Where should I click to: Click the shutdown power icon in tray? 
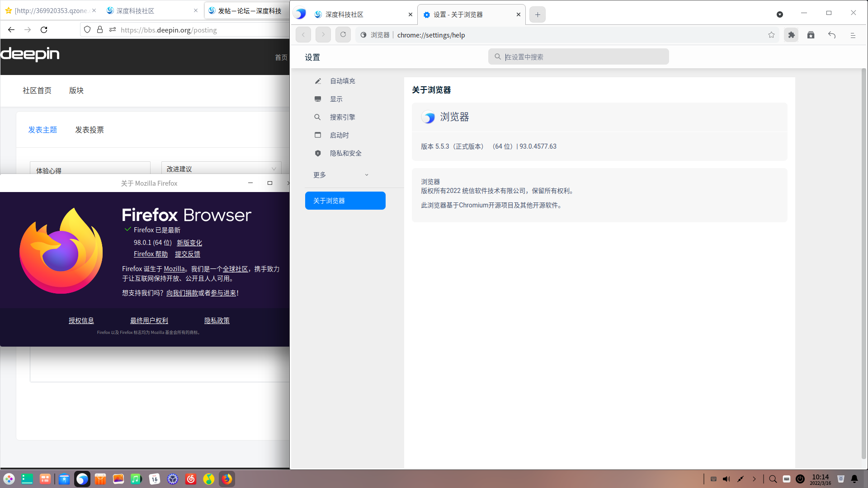coord(800,479)
